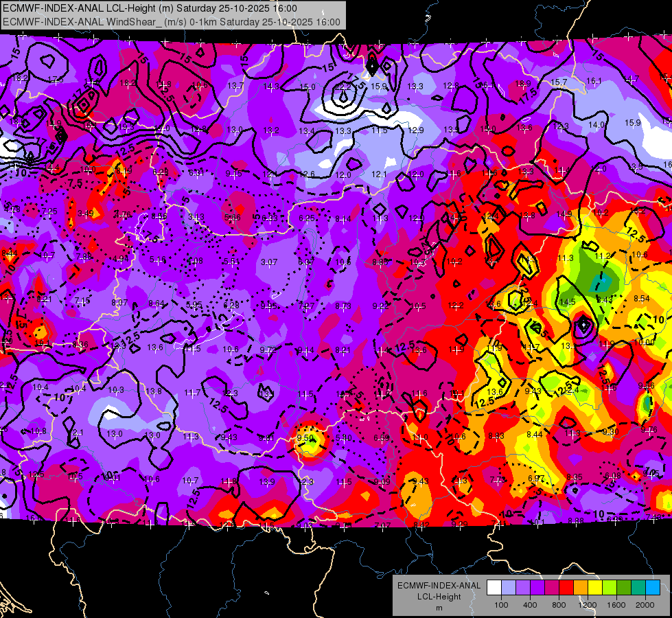Click the LCL-Height title line at top
The width and height of the screenshot is (672, 618).
click(x=150, y=8)
